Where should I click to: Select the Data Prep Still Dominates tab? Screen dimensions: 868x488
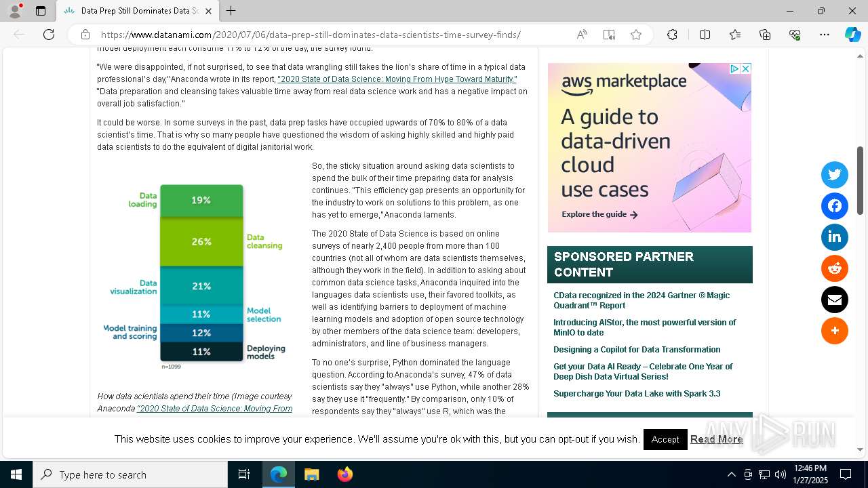138,11
